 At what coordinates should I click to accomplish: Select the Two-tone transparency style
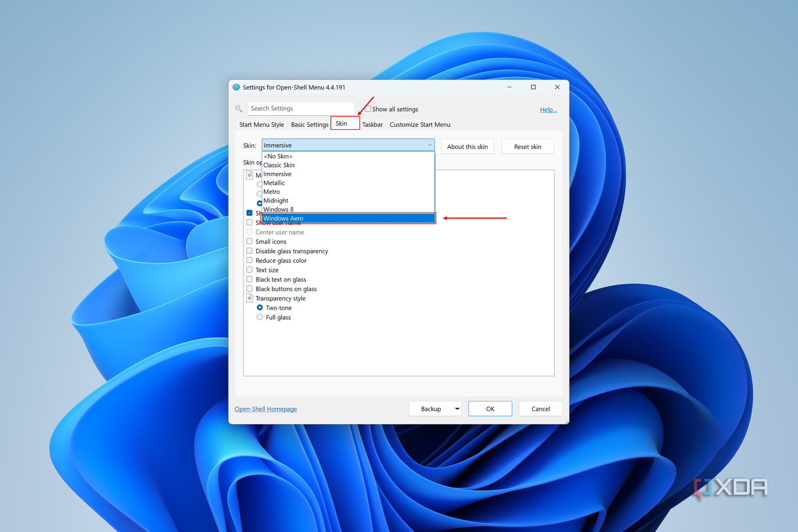(x=260, y=307)
